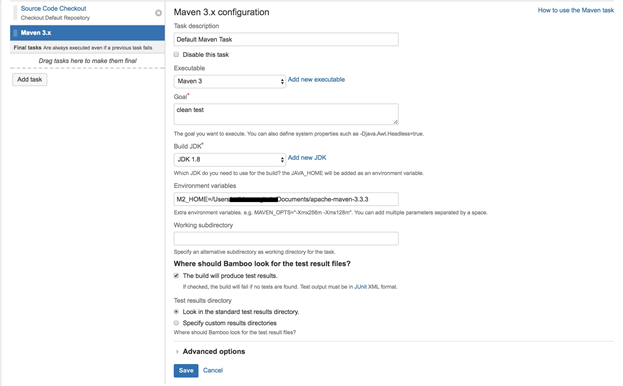Screen dimensions: 623x386
Task: Click Add new executable link
Action: point(316,79)
